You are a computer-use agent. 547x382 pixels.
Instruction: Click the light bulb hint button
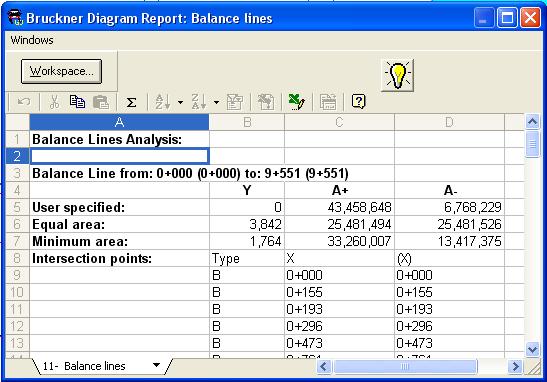point(397,75)
